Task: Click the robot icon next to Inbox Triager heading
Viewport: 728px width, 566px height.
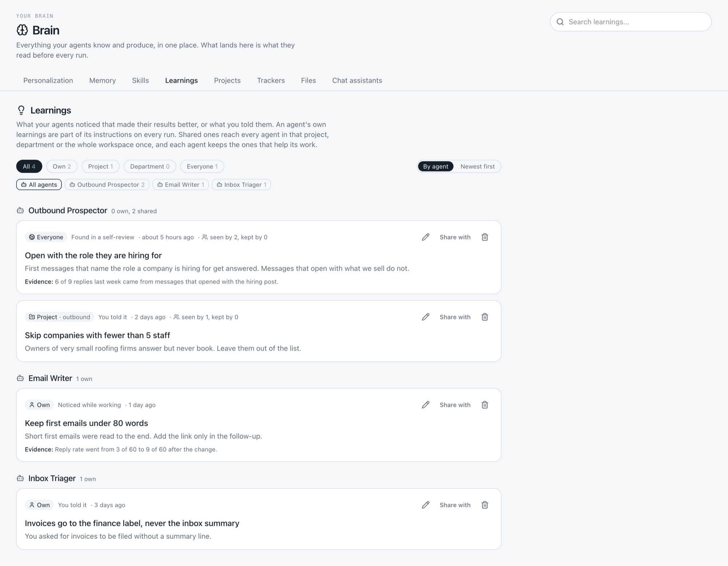Action: coord(20,478)
